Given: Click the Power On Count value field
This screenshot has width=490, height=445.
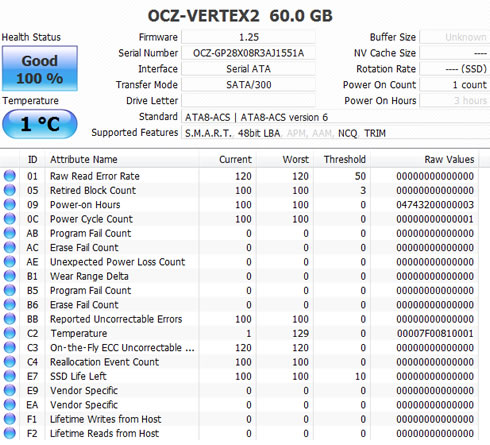Looking at the screenshot, I should [x=455, y=85].
